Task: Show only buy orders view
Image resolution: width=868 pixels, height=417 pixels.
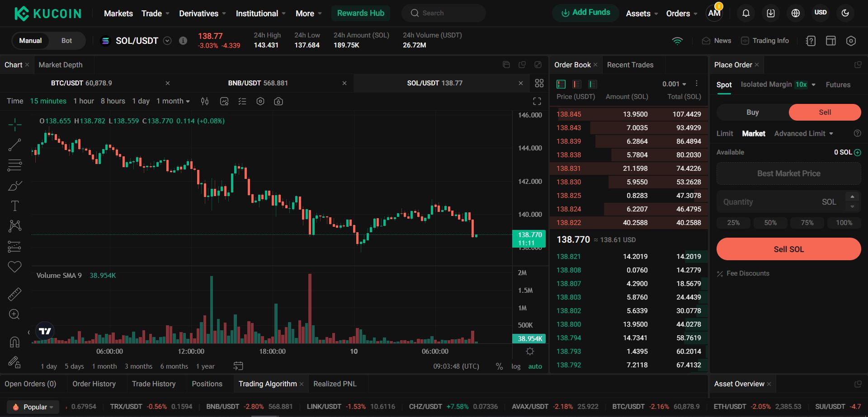Action: tap(593, 84)
